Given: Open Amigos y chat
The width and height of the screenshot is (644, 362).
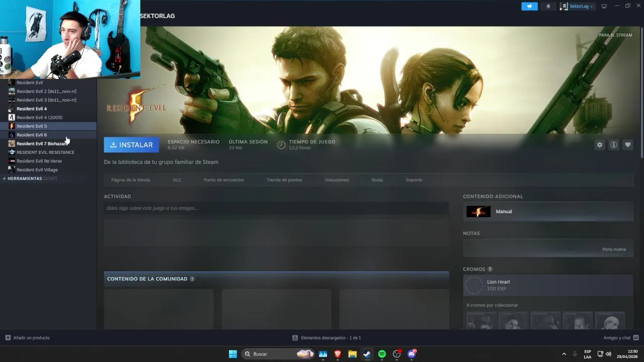Looking at the screenshot, I should pos(621,338).
